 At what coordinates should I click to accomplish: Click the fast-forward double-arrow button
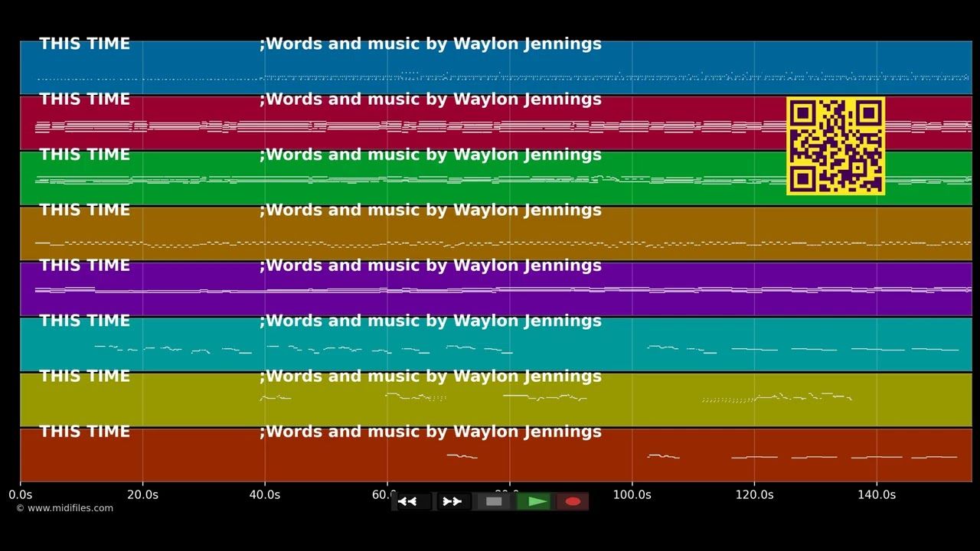tap(453, 501)
